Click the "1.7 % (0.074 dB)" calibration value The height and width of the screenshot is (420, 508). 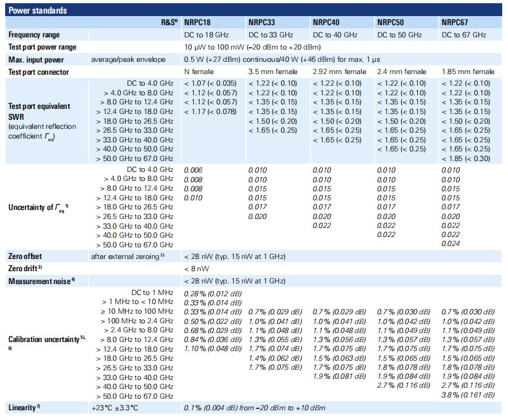point(276,348)
